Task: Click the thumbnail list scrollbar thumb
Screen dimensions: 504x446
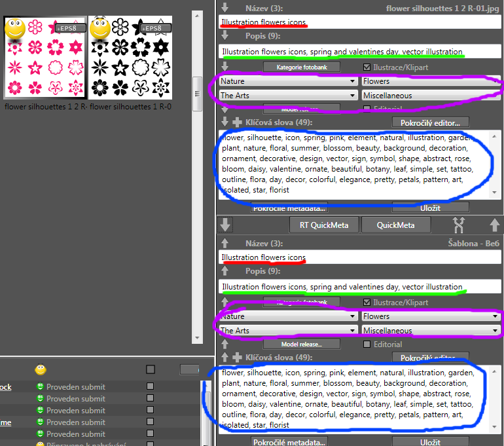Action: pyautogui.click(x=197, y=94)
